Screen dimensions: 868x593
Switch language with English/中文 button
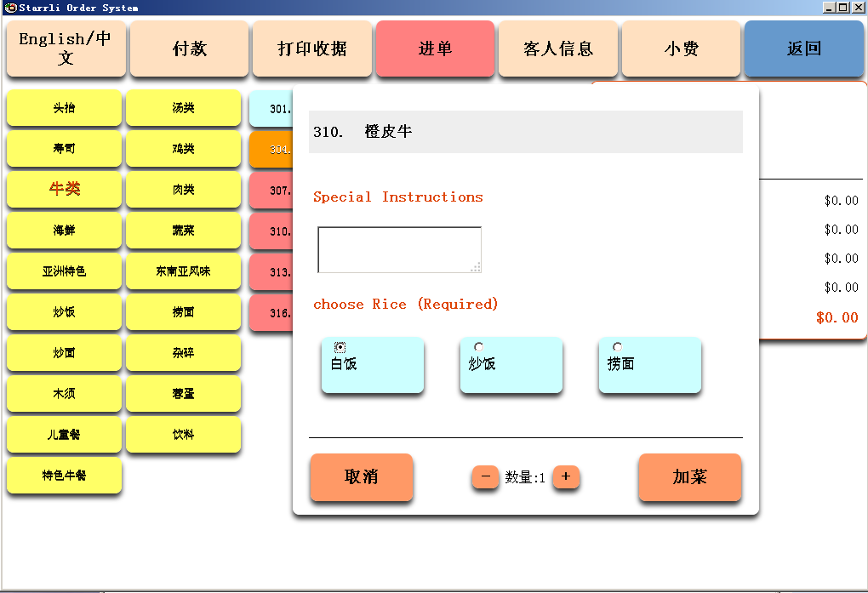[66, 48]
